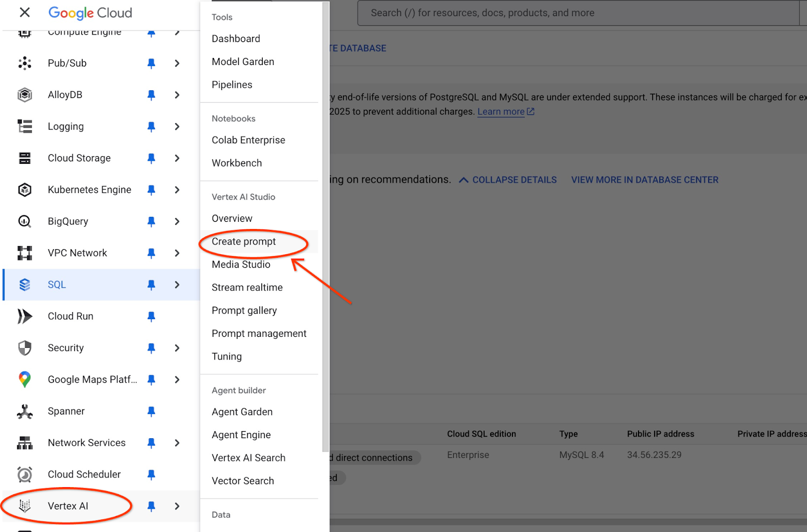Click the Kubernetes Engine hexagon icon
This screenshot has width=807, height=532.
coord(25,190)
